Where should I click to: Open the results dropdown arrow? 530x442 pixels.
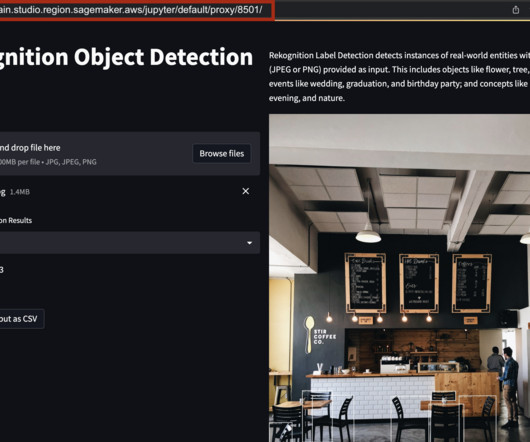pos(249,243)
